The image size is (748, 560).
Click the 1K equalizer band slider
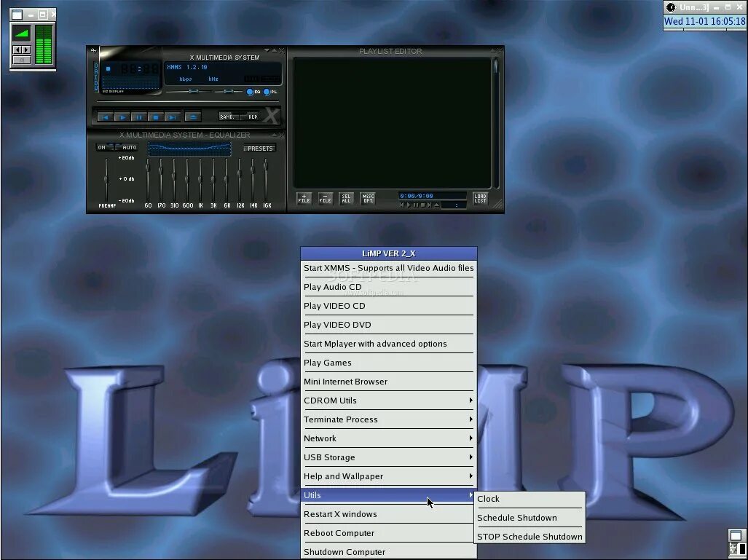pos(200,180)
